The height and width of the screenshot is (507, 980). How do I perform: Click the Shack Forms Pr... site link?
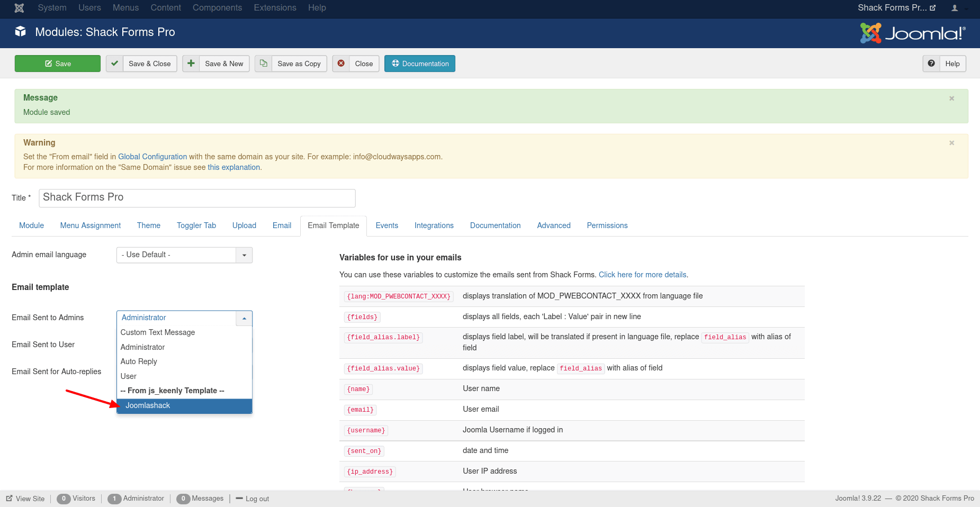pos(896,8)
